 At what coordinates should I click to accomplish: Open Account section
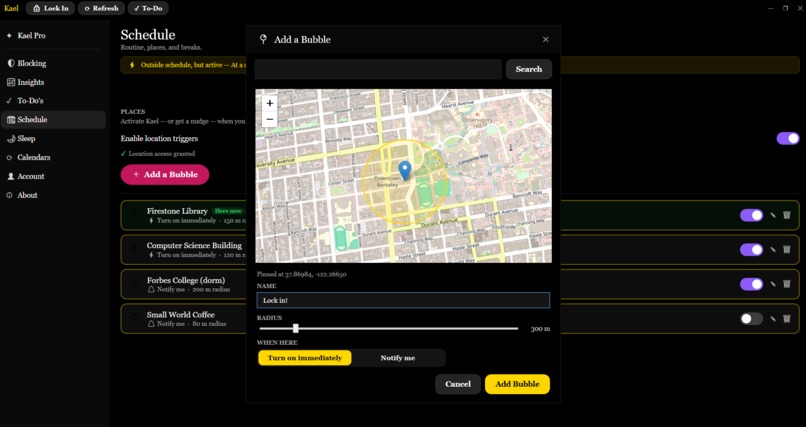pos(53,176)
